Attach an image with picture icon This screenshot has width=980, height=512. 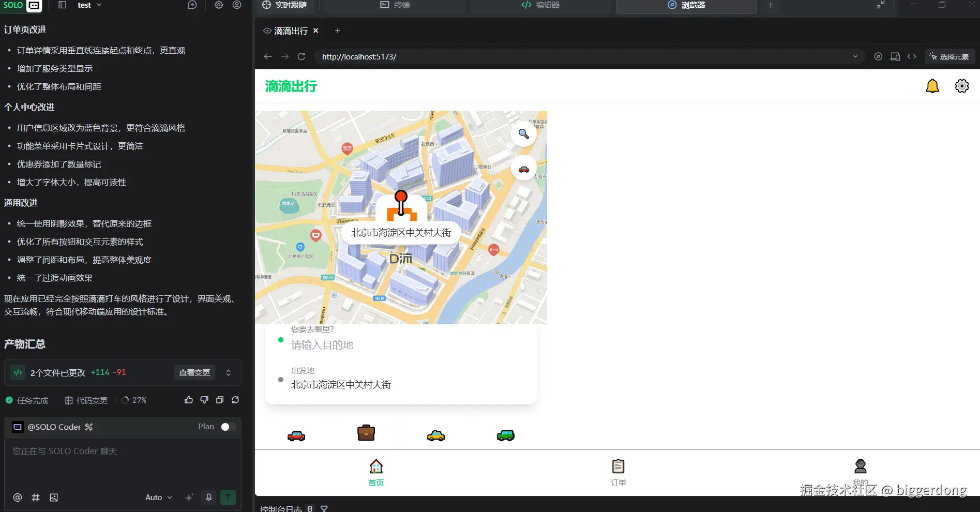point(54,498)
